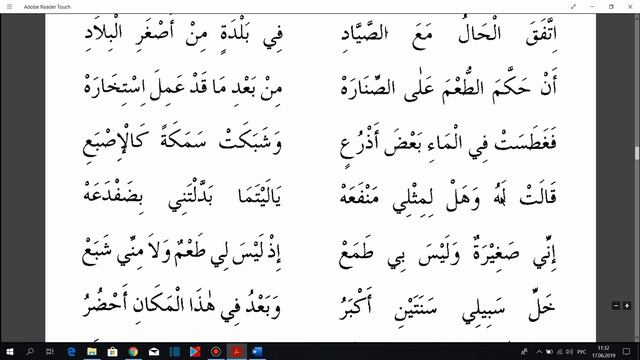Launch Google Chrome from taskbar
Image resolution: width=640 pixels, height=360 pixels.
(x=133, y=351)
